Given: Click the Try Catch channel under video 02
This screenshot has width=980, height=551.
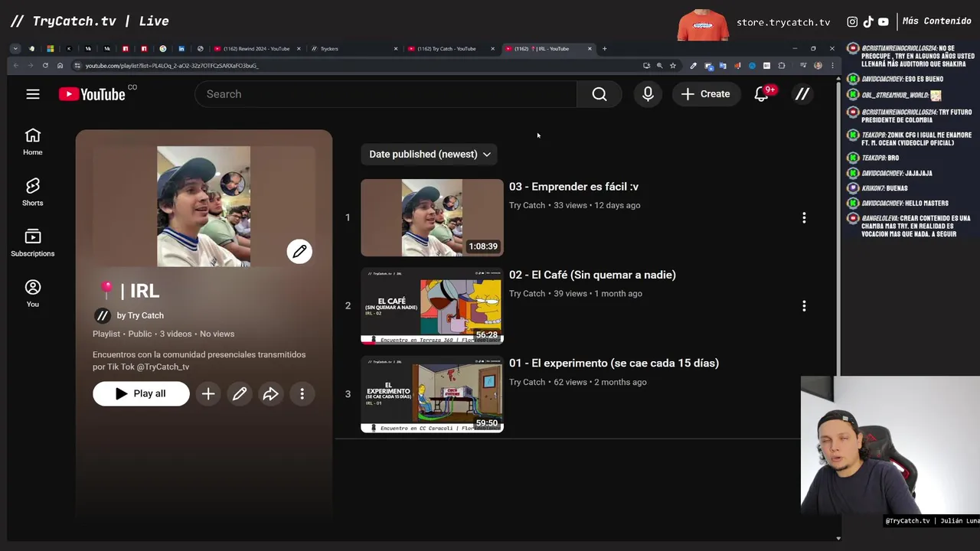Looking at the screenshot, I should [x=527, y=294].
